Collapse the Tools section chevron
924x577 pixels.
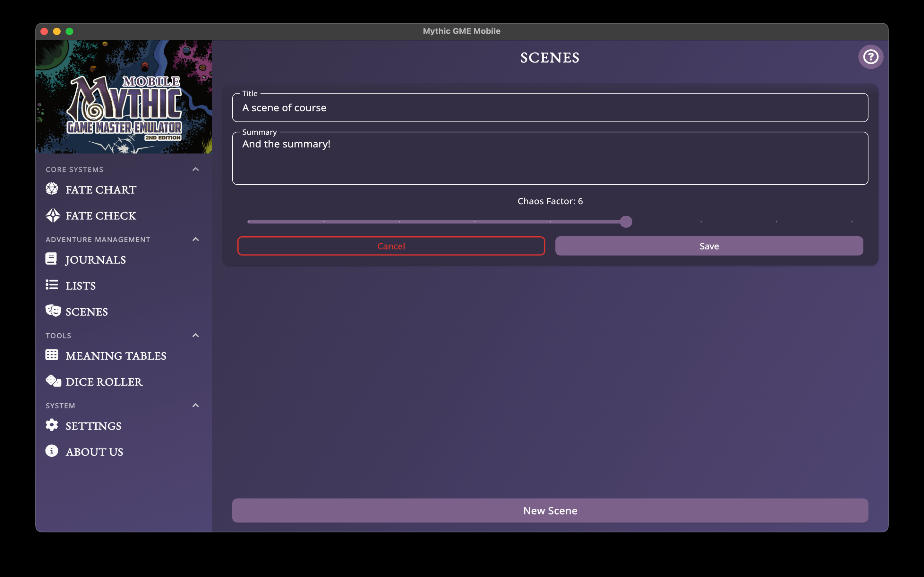195,335
